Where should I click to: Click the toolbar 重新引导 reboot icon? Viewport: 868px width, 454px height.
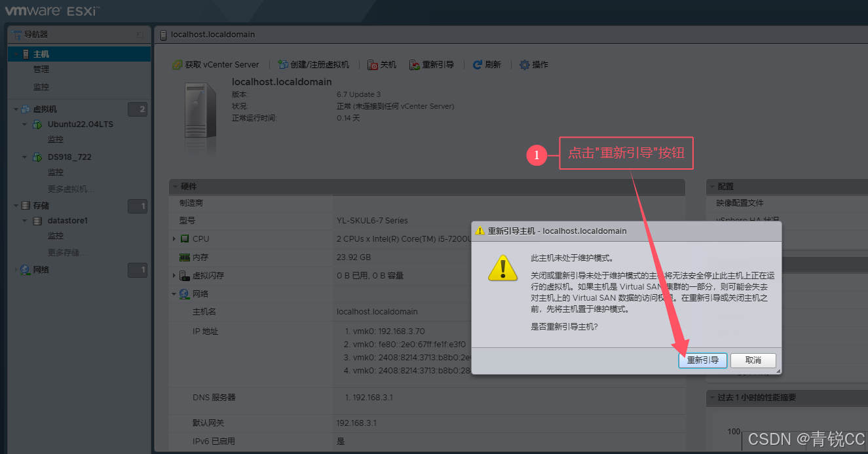click(x=415, y=65)
